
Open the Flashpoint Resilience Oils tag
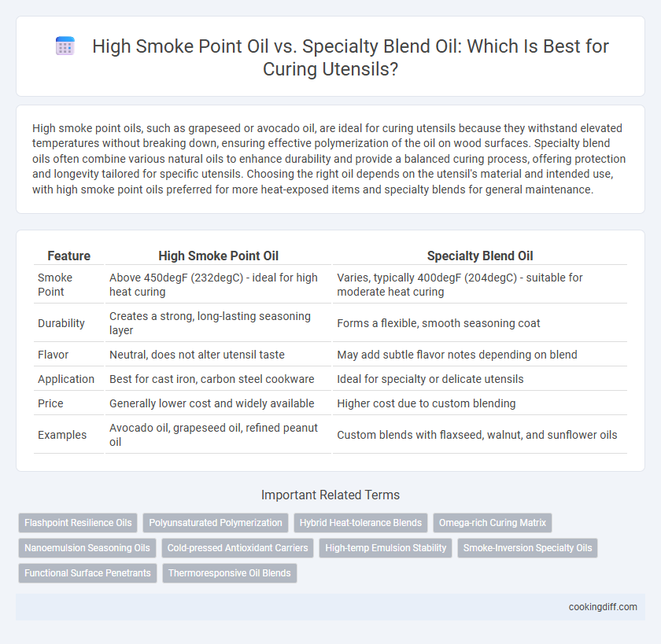[x=78, y=523]
